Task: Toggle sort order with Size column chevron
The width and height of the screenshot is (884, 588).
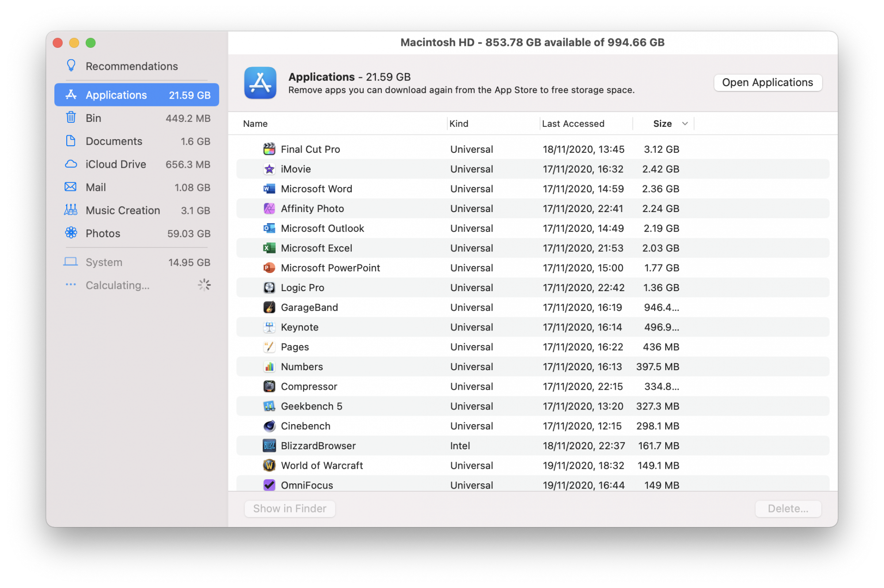Action: click(685, 124)
